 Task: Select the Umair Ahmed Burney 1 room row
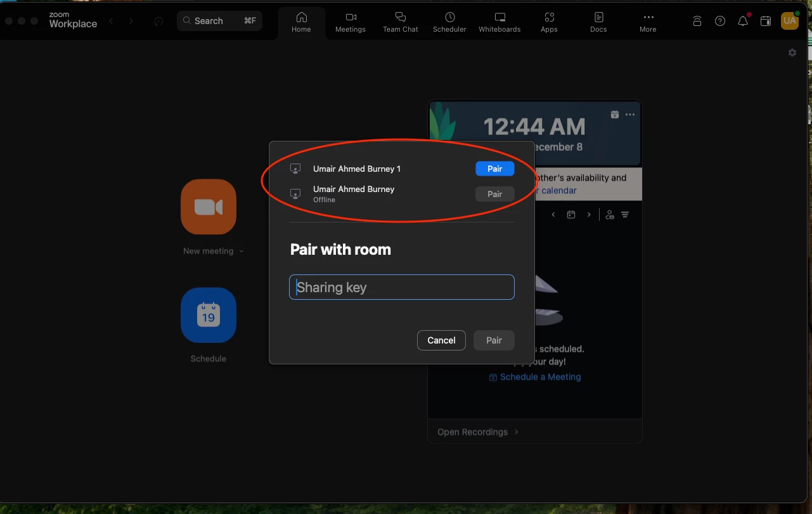(401, 169)
